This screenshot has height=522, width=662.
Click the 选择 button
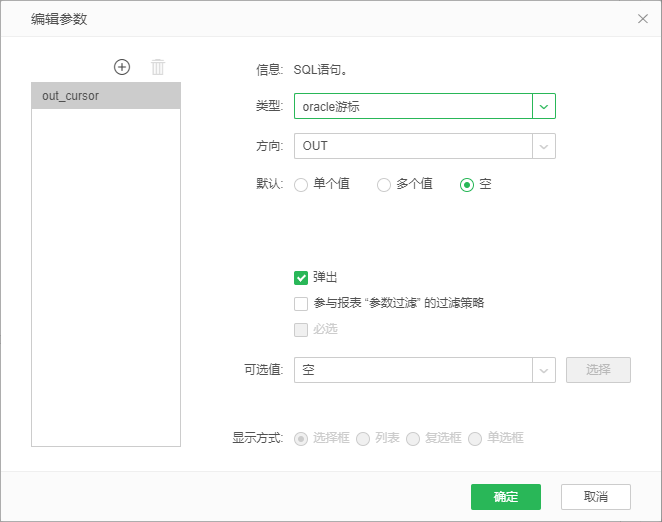click(598, 370)
